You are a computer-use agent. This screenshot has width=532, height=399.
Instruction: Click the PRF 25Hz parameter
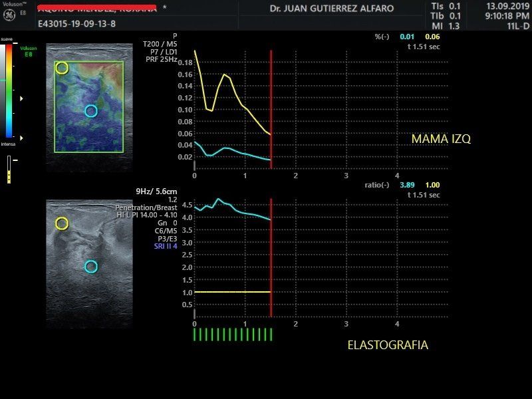162,59
